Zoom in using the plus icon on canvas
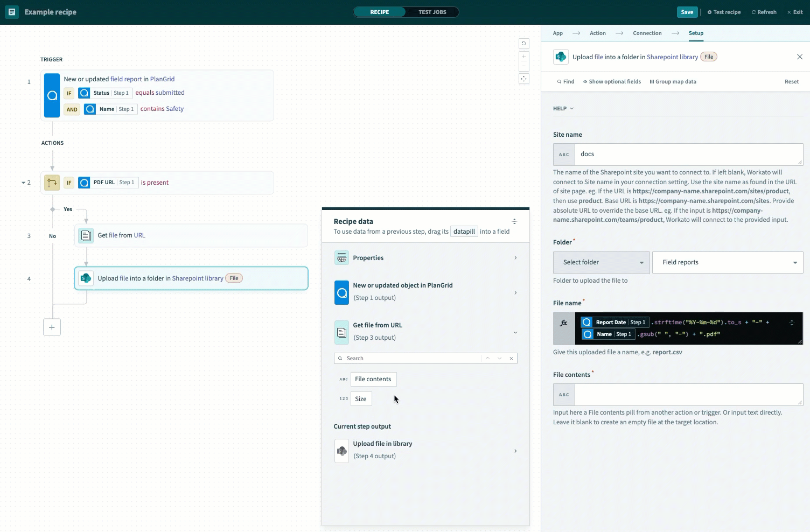This screenshot has height=532, width=810. 523,55
